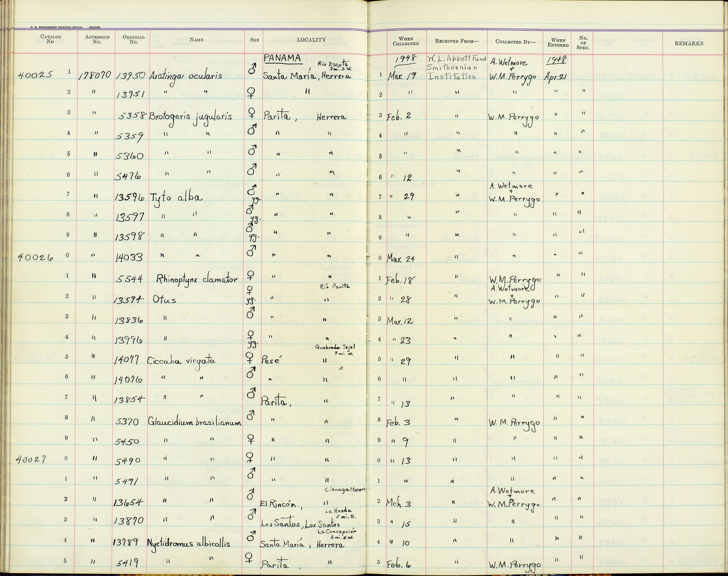Click the No. of Spec. column header

(583, 43)
